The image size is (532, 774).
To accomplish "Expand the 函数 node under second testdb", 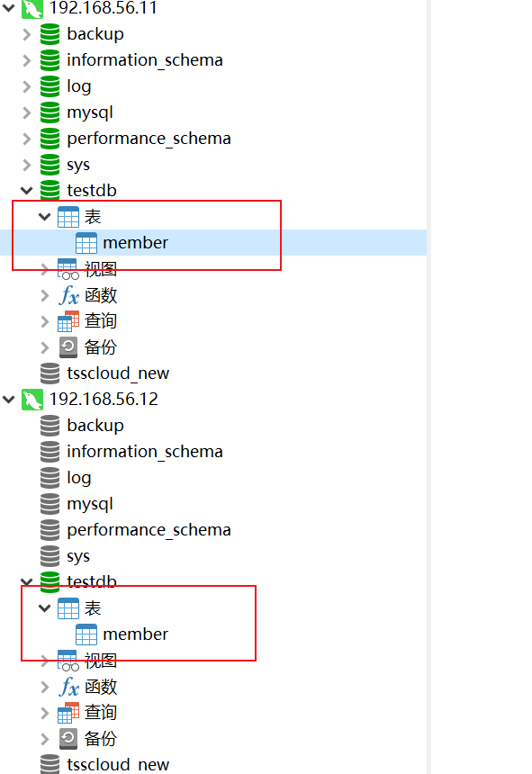I will coord(44,687).
